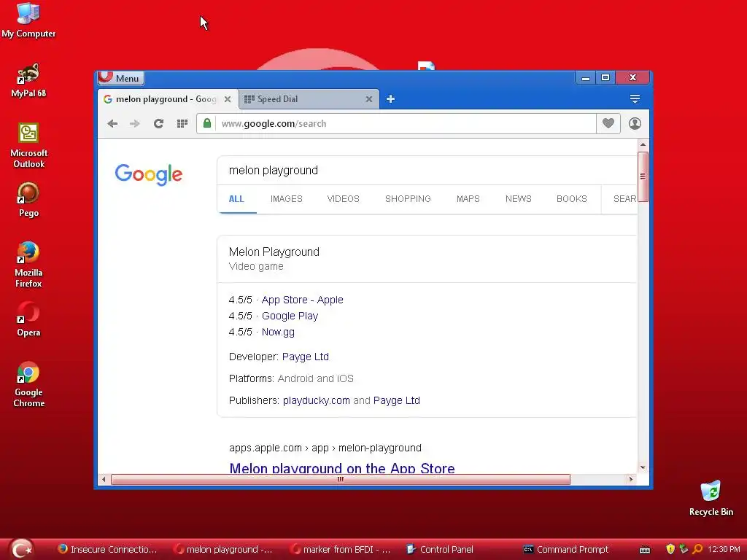747x560 pixels.
Task: Open the Start button on taskbar
Action: point(21,549)
